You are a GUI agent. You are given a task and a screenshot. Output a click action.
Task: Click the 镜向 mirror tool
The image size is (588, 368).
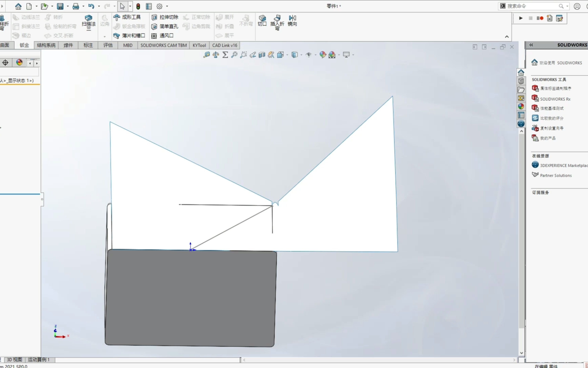click(x=292, y=20)
